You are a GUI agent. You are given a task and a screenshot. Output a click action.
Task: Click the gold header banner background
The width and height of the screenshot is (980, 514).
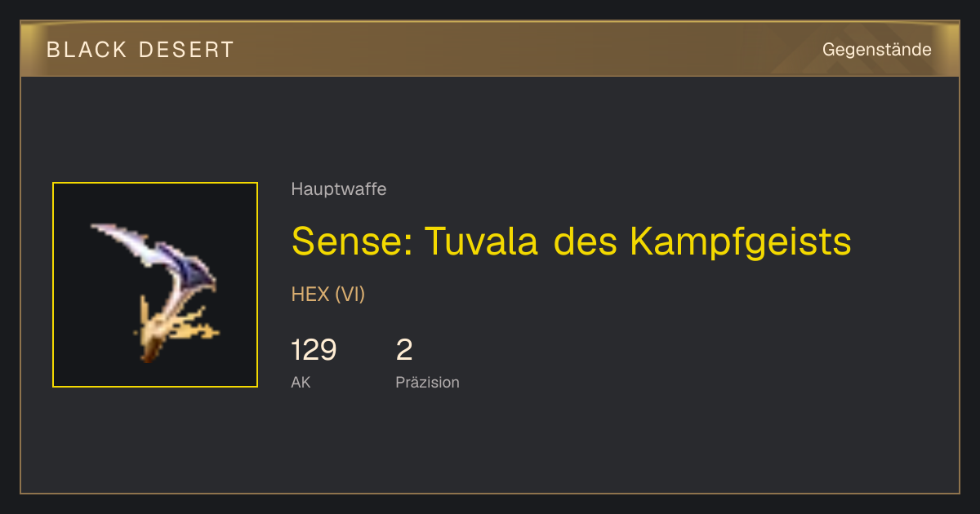(x=490, y=49)
